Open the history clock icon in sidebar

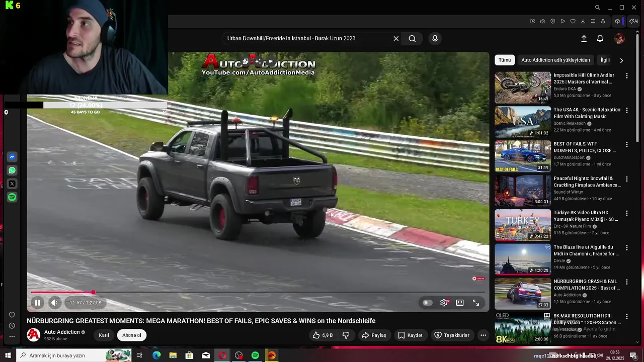pyautogui.click(x=12, y=326)
